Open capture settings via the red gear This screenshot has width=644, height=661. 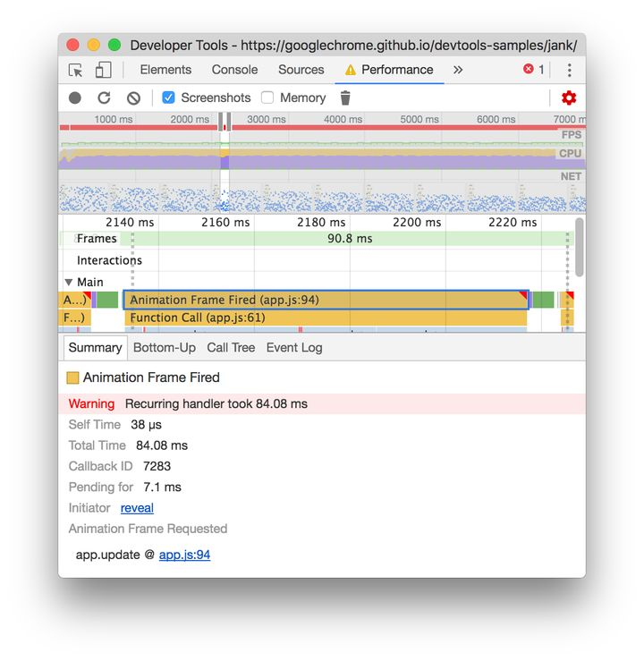(569, 97)
